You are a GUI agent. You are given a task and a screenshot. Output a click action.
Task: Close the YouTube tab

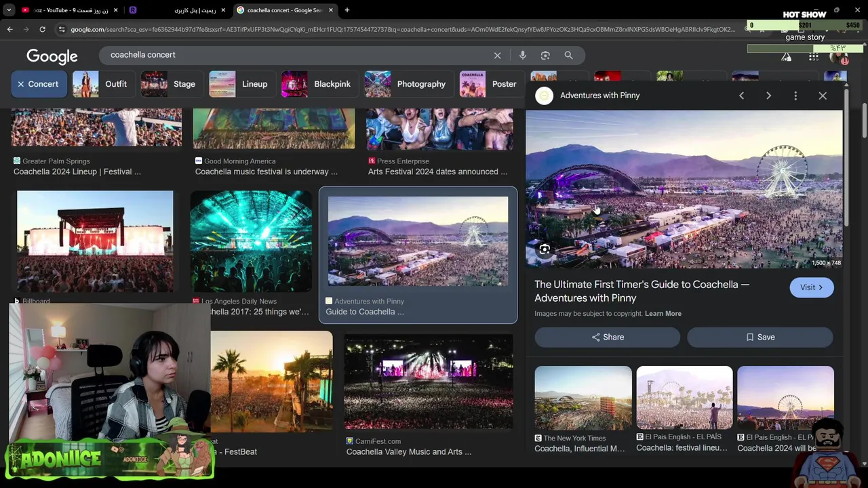tap(115, 10)
